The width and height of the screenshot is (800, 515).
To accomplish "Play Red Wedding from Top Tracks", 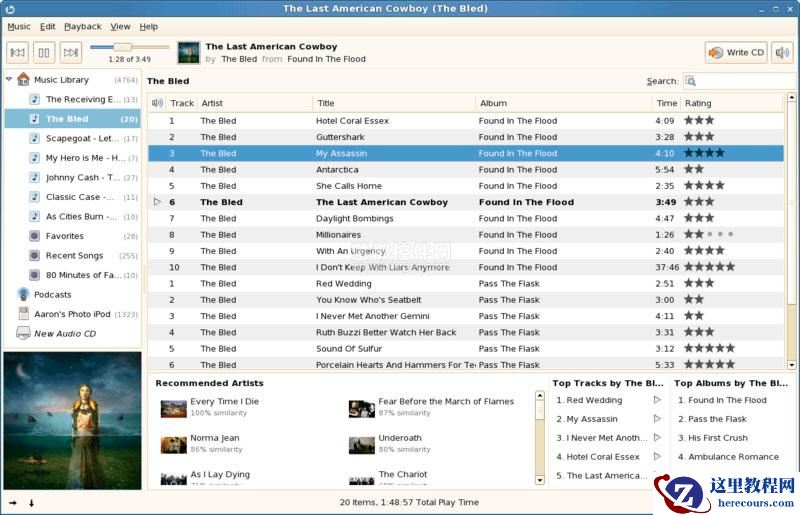I will pos(657,400).
